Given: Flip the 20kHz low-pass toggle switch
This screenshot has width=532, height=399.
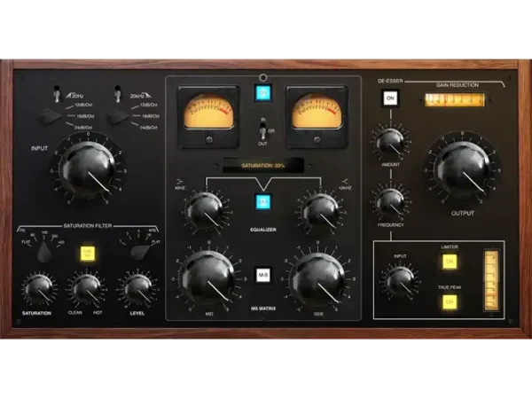Looking at the screenshot, I should (x=118, y=94).
